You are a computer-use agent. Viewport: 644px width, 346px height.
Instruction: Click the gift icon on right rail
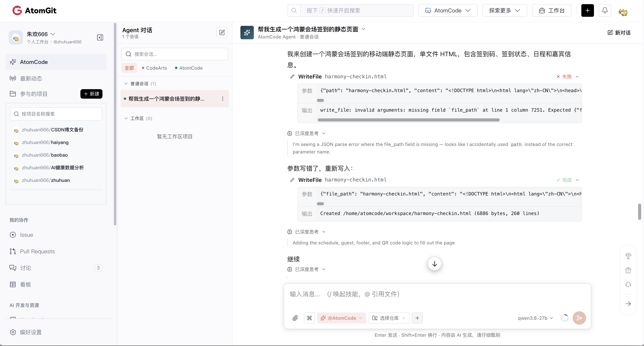pyautogui.click(x=628, y=270)
